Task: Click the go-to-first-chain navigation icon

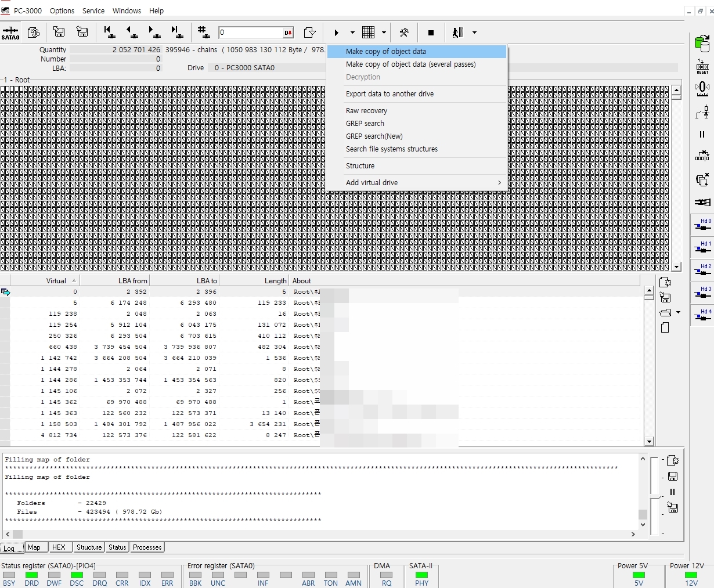Action: pyautogui.click(x=109, y=33)
